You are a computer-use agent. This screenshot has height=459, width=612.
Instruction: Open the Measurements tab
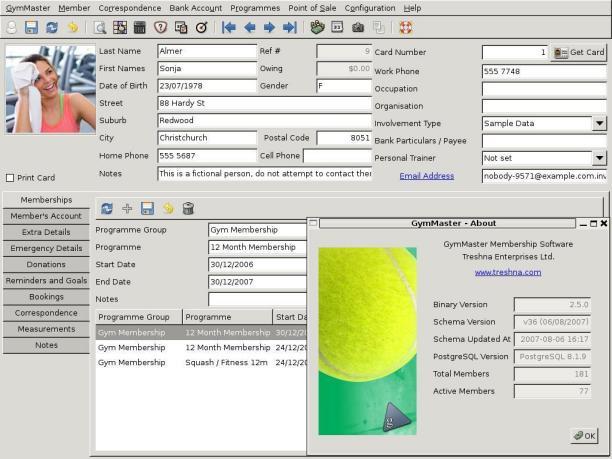(x=46, y=329)
